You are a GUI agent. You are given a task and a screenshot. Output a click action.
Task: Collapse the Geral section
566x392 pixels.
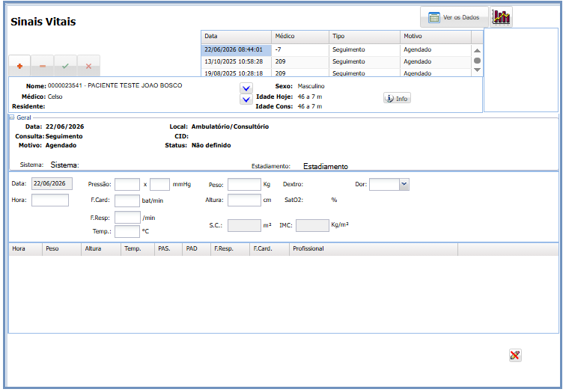point(11,117)
